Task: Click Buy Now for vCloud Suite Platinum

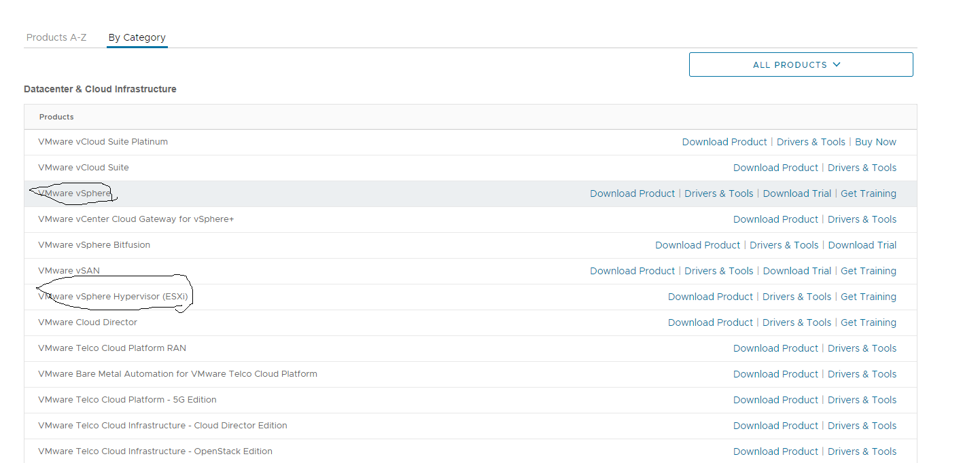Action: pos(875,142)
